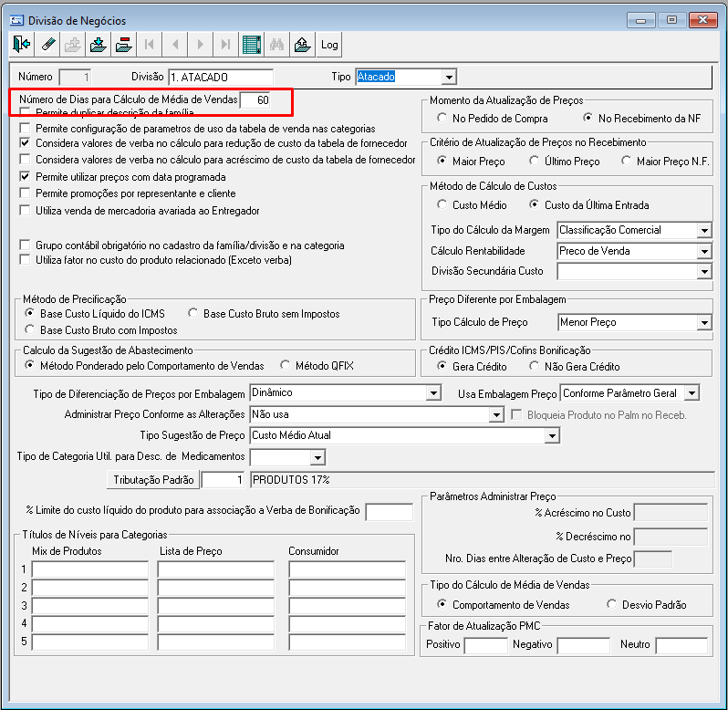Click the exit door icon in toolbar
The image size is (728, 710).
click(x=21, y=45)
